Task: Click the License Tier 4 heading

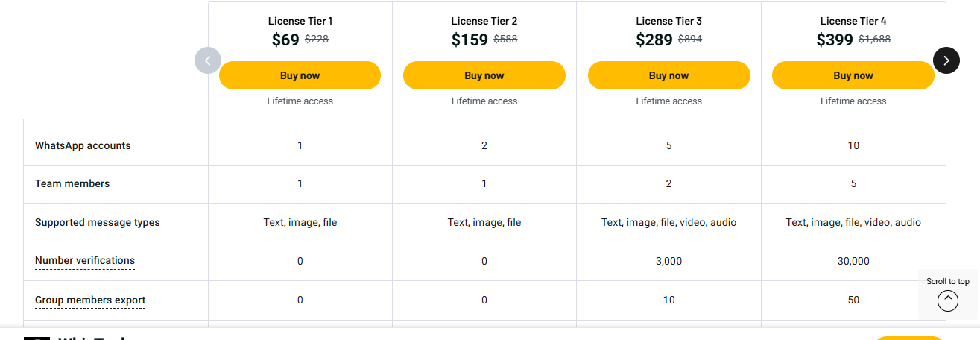Action: pos(853,21)
